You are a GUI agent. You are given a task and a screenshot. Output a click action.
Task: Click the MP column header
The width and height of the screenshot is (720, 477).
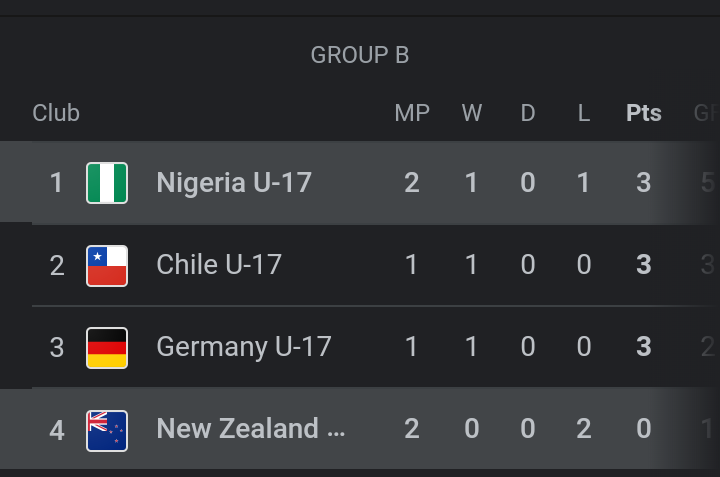click(412, 113)
